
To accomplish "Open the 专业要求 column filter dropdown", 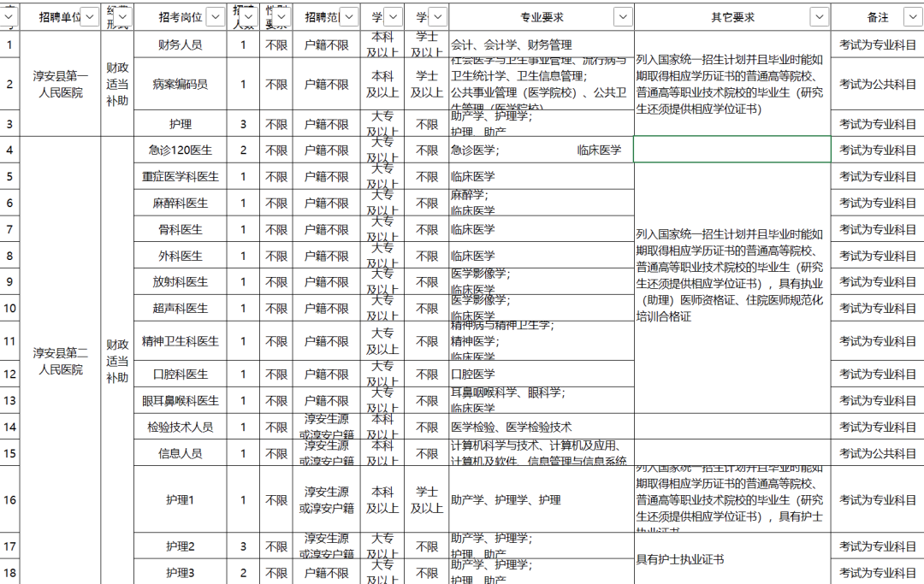I will click(x=623, y=17).
